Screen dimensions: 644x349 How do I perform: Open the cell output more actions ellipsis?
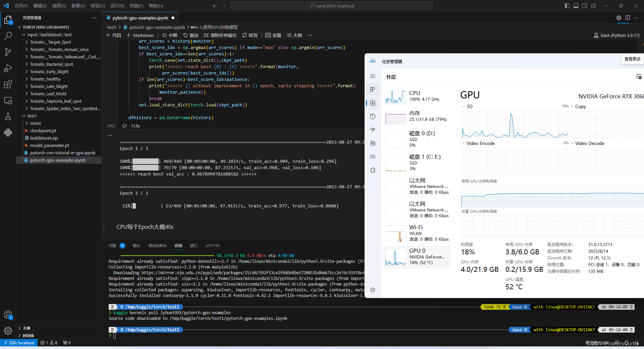110,136
